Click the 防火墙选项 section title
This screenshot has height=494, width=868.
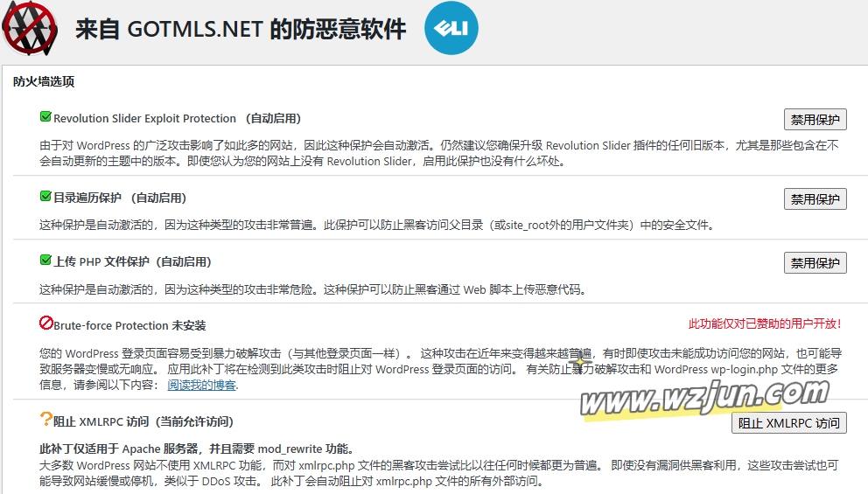44,82
